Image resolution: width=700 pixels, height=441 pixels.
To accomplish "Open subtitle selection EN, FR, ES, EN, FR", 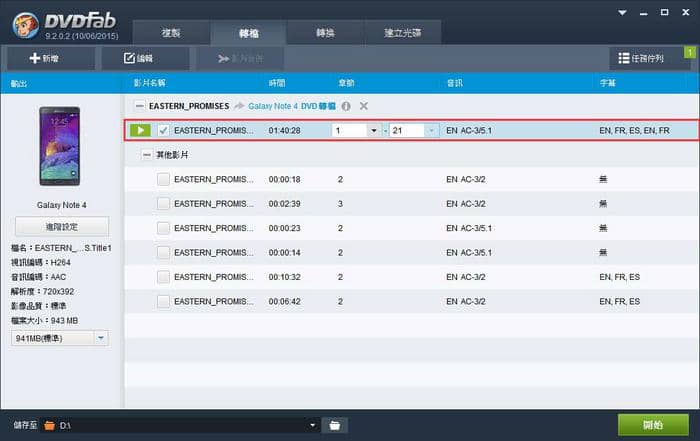I will [x=634, y=130].
